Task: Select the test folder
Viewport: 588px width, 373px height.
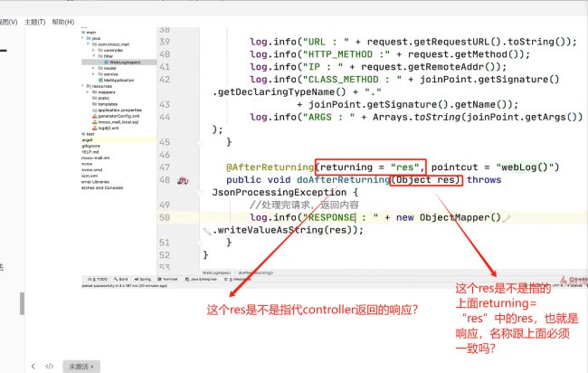Action: tap(90, 134)
